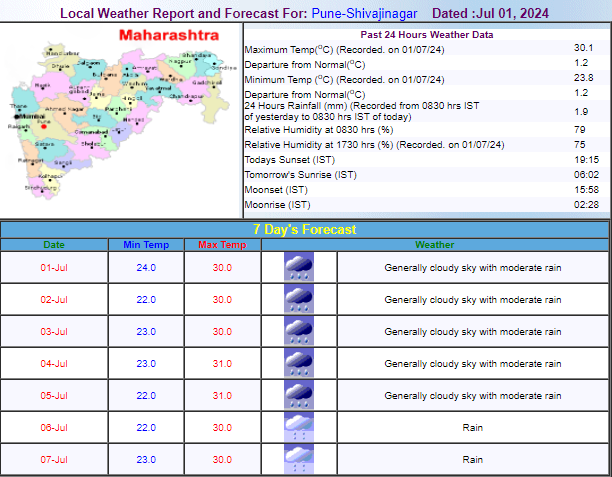
Task: Click the 07-Jul rain weather icon
Action: click(299, 459)
